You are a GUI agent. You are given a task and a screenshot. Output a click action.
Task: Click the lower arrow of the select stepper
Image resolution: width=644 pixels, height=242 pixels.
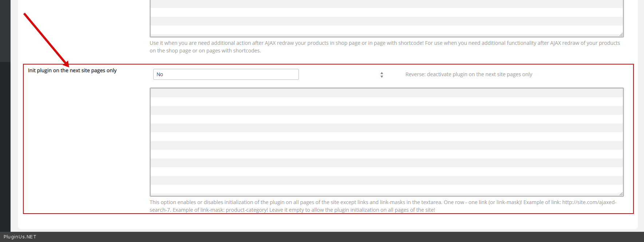(382, 77)
